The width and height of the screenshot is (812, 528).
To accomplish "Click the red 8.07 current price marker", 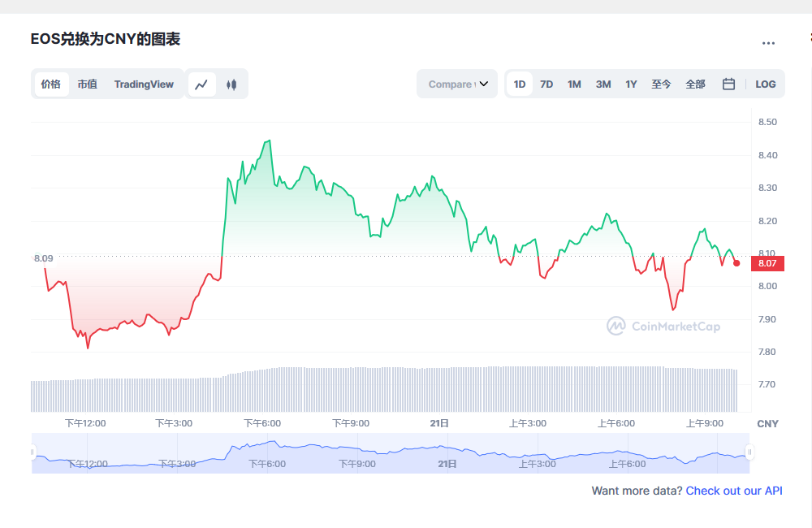I will pos(767,262).
